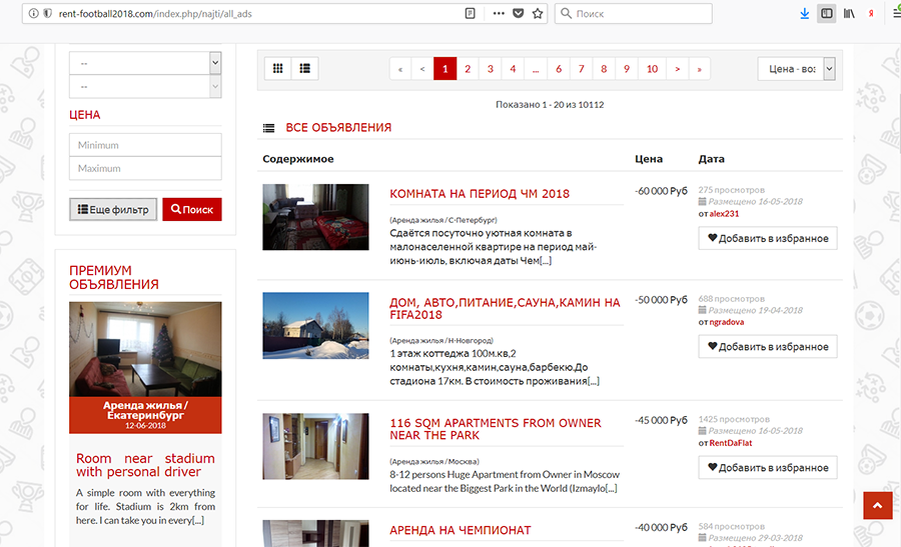Click the Maximum price input field
The image size is (901, 547).
point(145,168)
